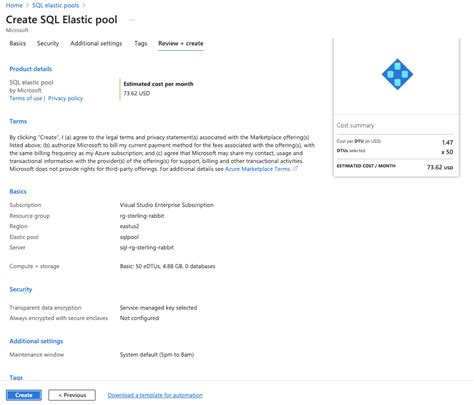Select the region value eastus2

129,226
